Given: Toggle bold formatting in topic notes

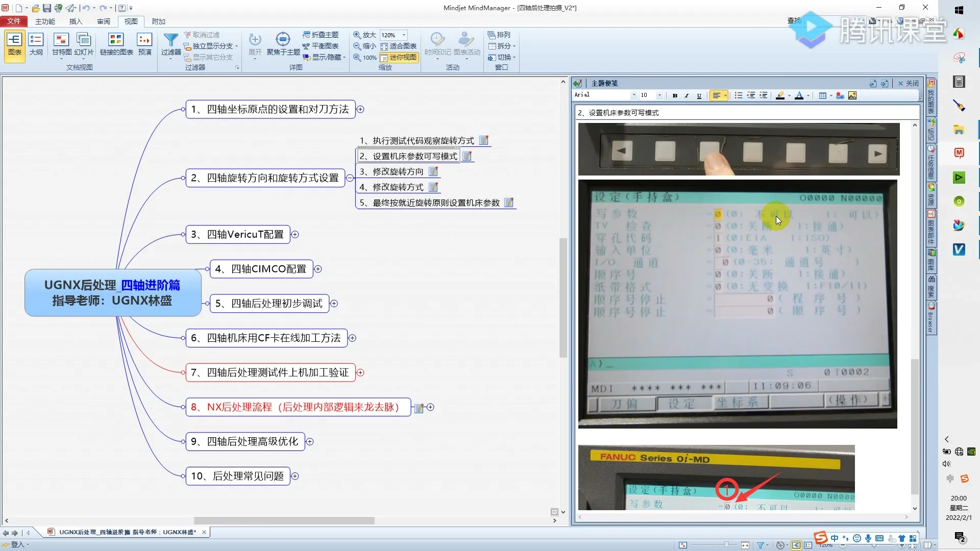Looking at the screenshot, I should 675,95.
